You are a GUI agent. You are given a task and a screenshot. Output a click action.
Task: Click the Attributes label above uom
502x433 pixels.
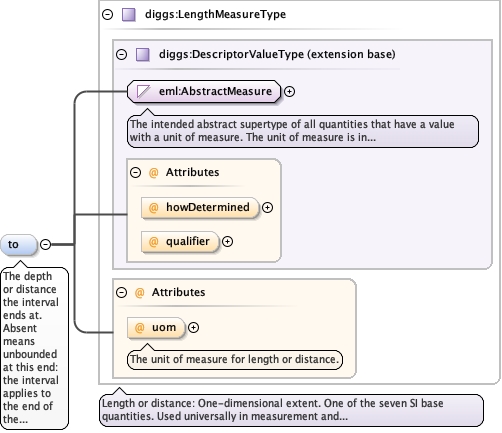pos(179,292)
